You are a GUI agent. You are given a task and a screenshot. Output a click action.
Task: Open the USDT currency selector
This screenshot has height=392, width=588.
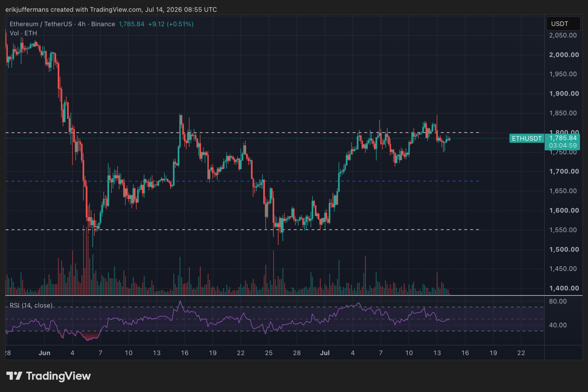563,24
